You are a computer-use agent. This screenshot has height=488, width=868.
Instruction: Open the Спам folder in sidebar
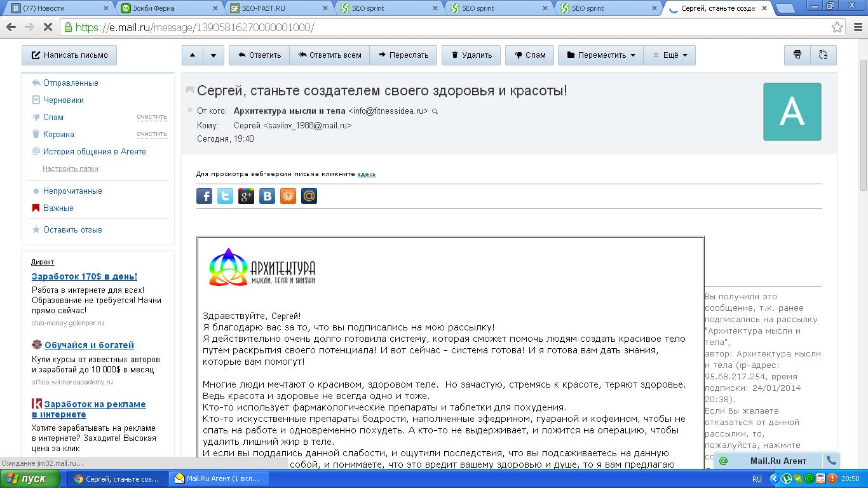coord(53,118)
